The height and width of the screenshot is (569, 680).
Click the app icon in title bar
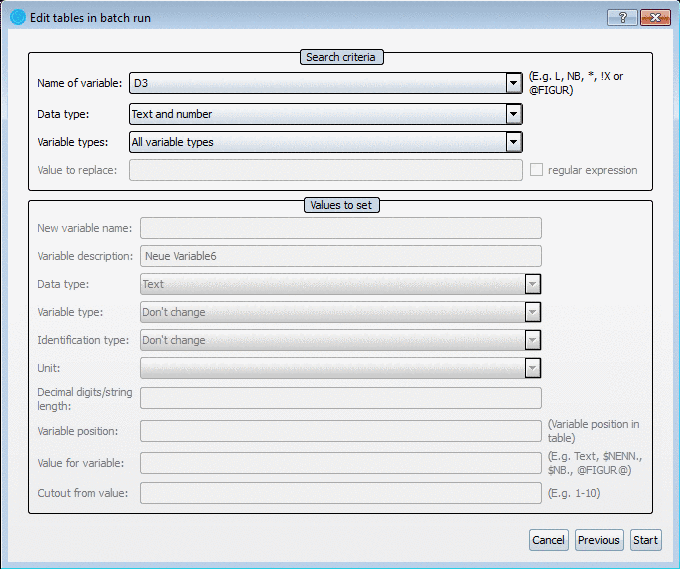point(17,18)
